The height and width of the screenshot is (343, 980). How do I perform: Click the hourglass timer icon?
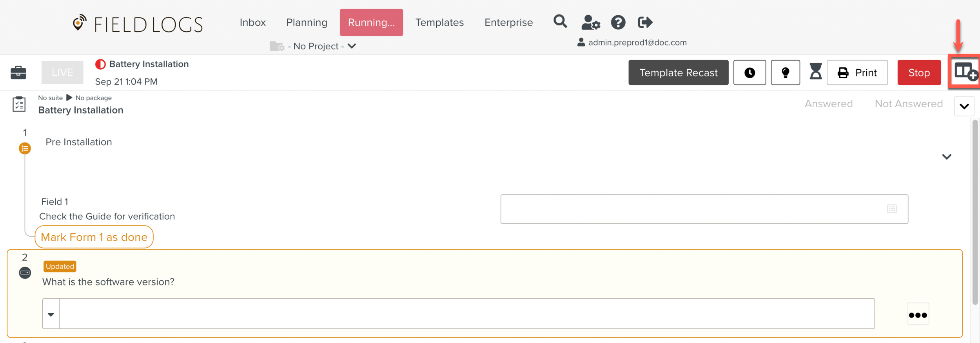tap(815, 72)
